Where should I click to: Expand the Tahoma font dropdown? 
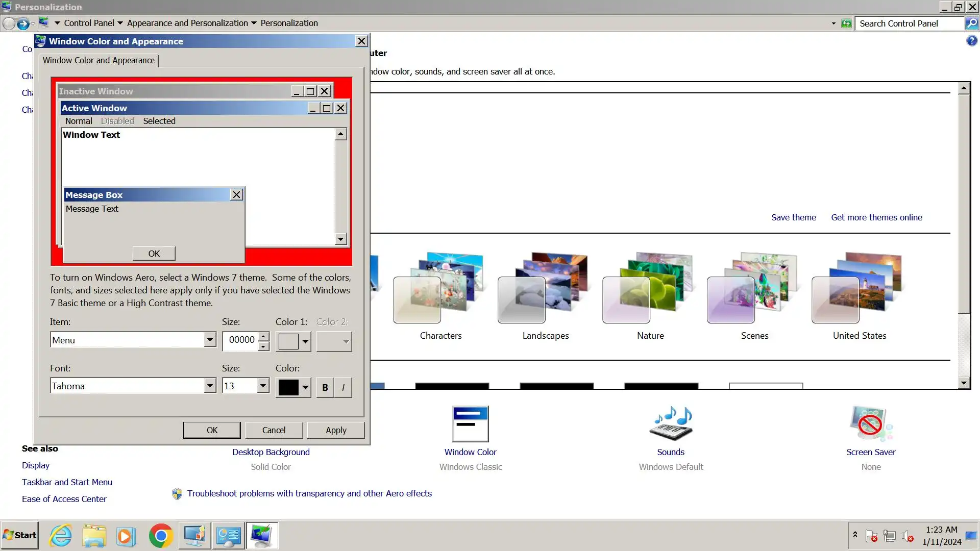pos(210,386)
